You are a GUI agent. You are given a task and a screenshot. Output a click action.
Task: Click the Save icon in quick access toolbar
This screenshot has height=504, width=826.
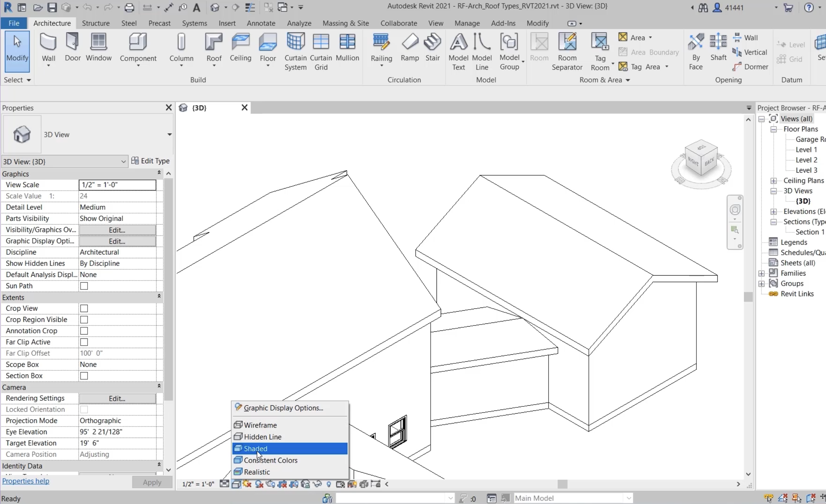(52, 7)
